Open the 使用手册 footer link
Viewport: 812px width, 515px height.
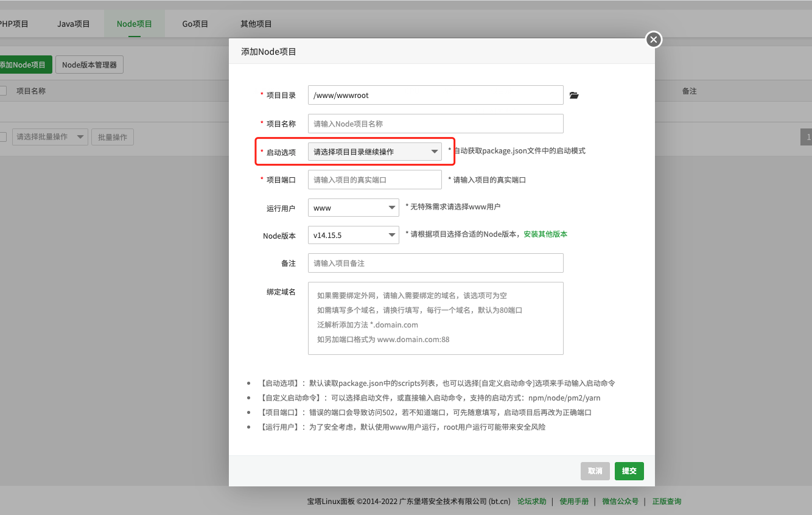tap(575, 502)
